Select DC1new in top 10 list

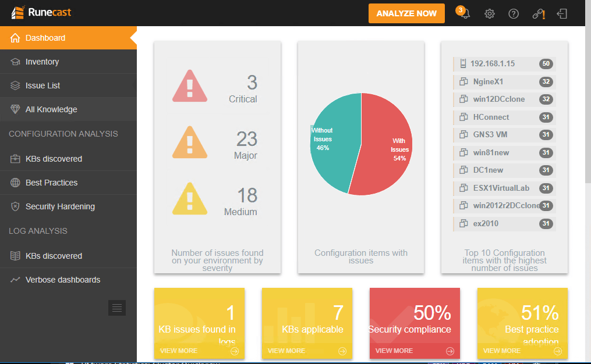[504, 170]
